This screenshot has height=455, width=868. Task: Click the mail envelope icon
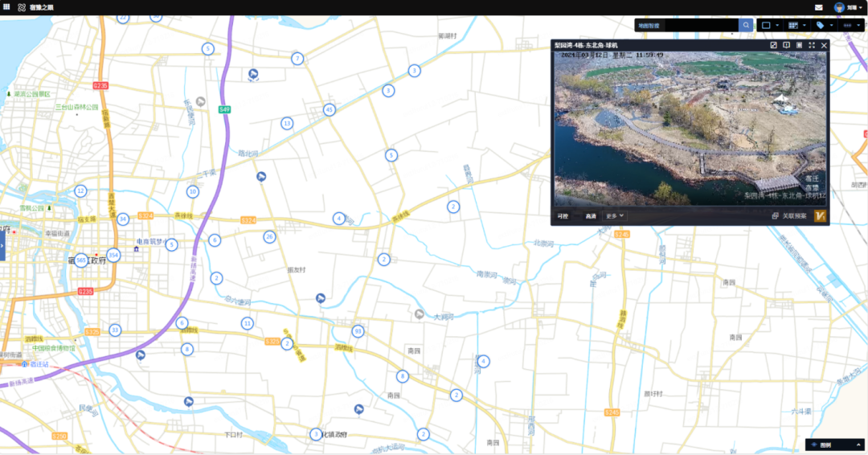[819, 7]
